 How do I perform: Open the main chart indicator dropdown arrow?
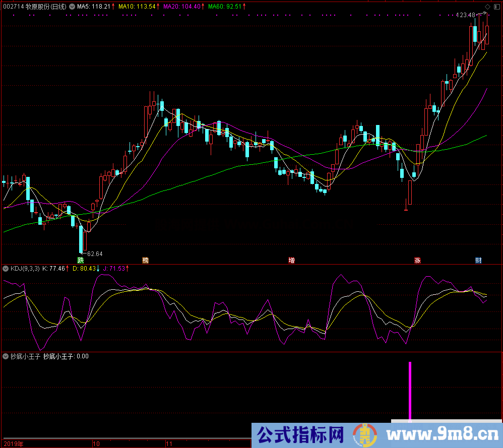pyautogui.click(x=71, y=7)
